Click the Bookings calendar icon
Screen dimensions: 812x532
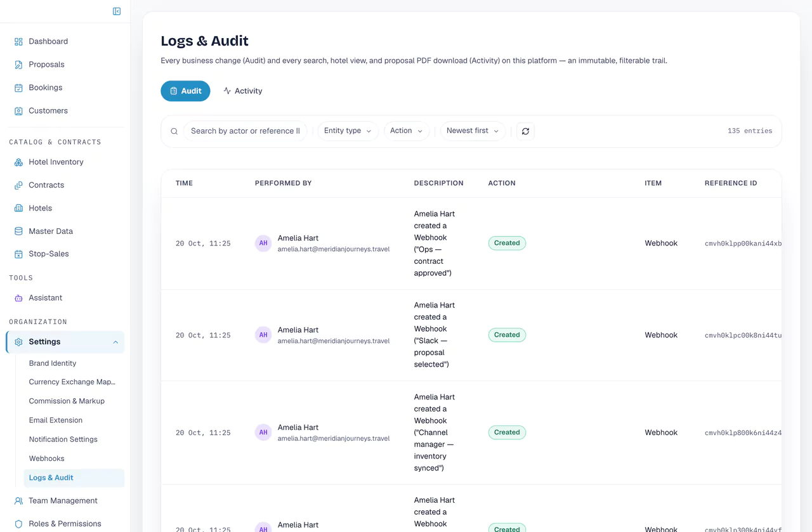pyautogui.click(x=18, y=88)
